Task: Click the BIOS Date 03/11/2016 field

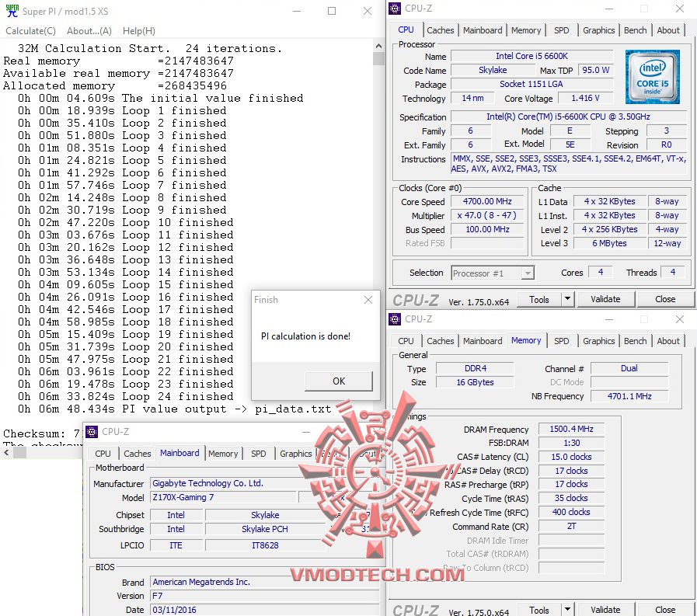Action: point(264,610)
